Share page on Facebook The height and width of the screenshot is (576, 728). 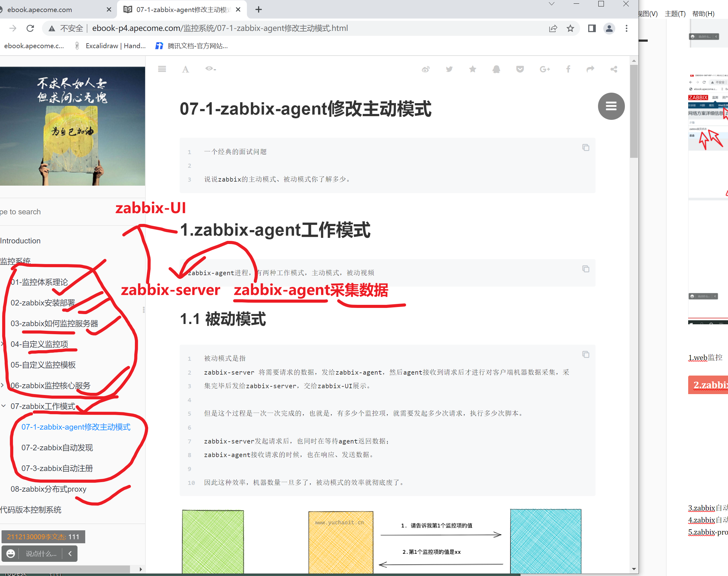click(x=568, y=69)
